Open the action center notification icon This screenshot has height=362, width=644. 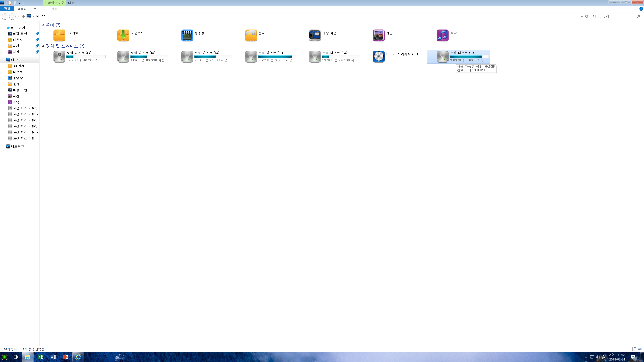633,357
